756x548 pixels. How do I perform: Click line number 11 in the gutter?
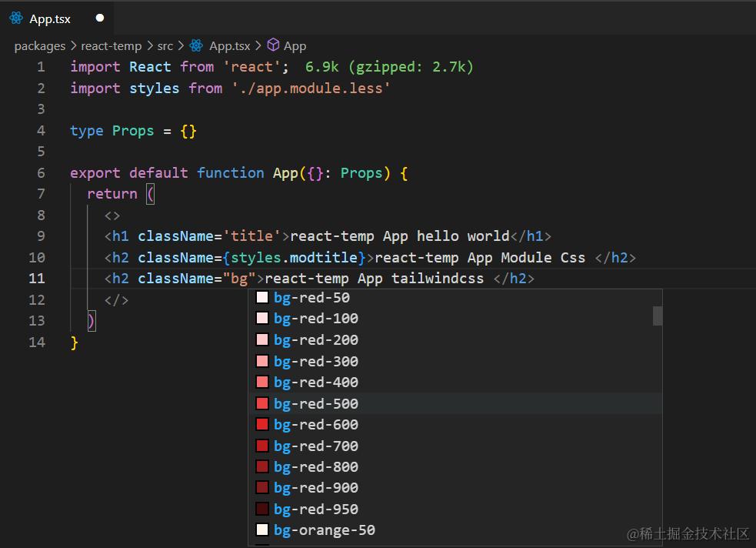[x=36, y=278]
